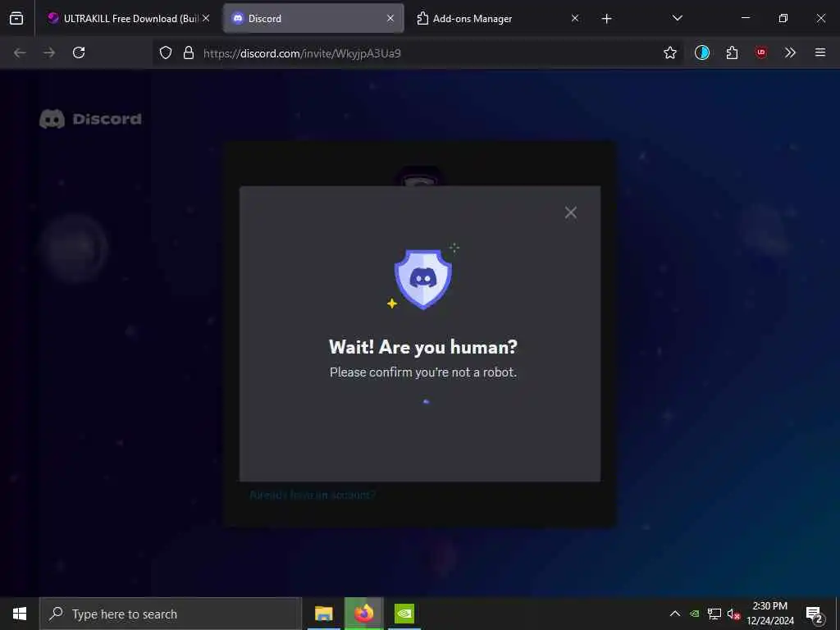Image resolution: width=840 pixels, height=630 pixels.
Task: Open network status tray icon
Action: (x=714, y=614)
